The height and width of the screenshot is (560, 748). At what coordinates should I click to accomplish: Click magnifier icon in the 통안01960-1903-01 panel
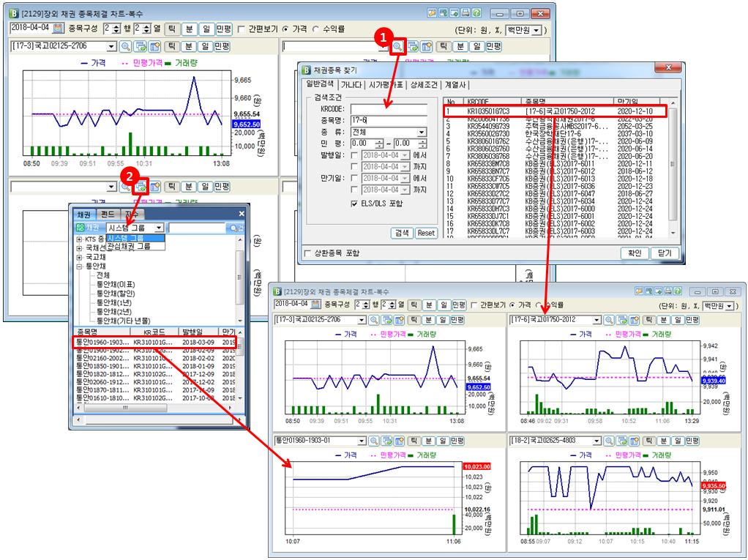[x=374, y=441]
